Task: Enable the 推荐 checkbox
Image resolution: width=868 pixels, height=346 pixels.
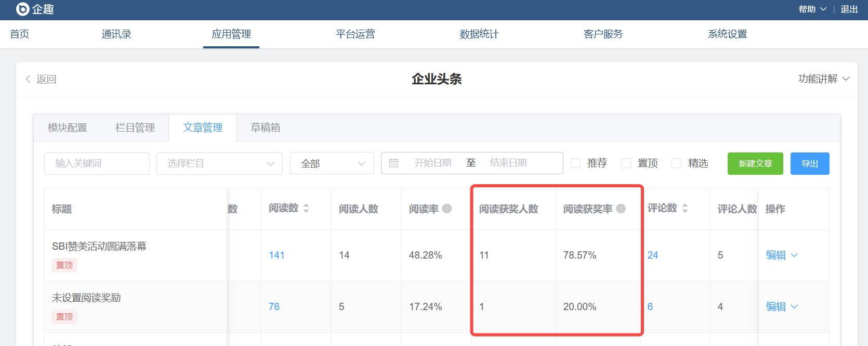Action: coord(575,163)
